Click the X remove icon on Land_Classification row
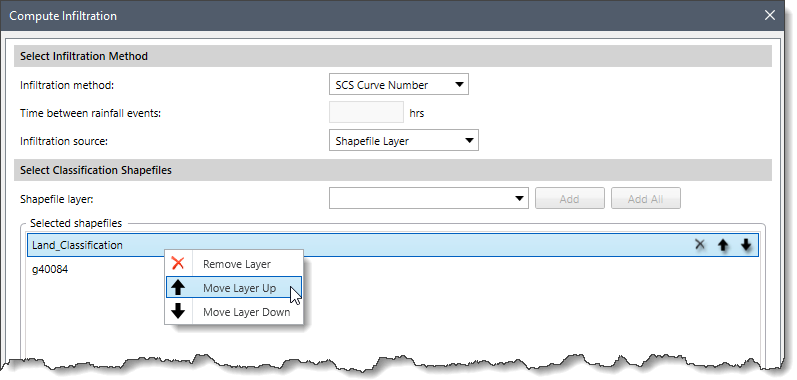Image resolution: width=797 pixels, height=380 pixels. 700,245
